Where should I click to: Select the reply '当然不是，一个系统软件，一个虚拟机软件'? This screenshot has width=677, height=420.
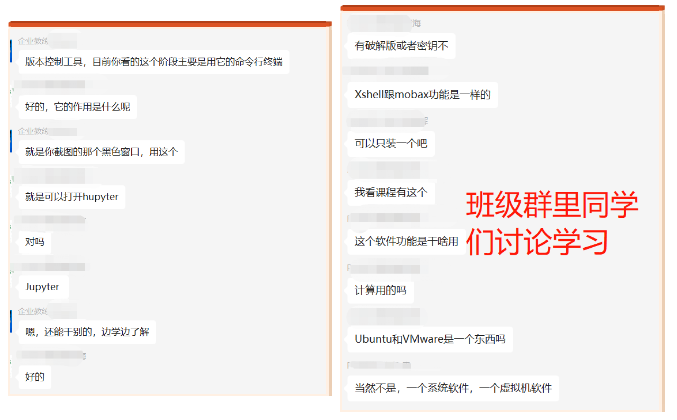(452, 387)
